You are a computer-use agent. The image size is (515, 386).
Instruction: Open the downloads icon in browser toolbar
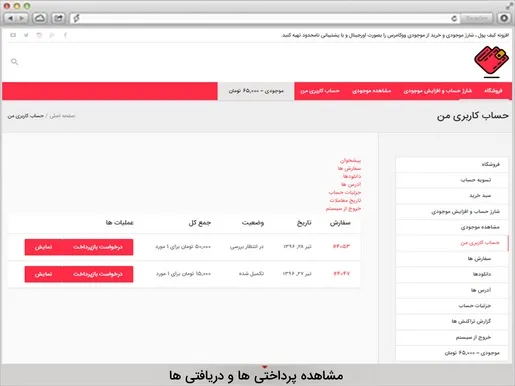click(504, 18)
